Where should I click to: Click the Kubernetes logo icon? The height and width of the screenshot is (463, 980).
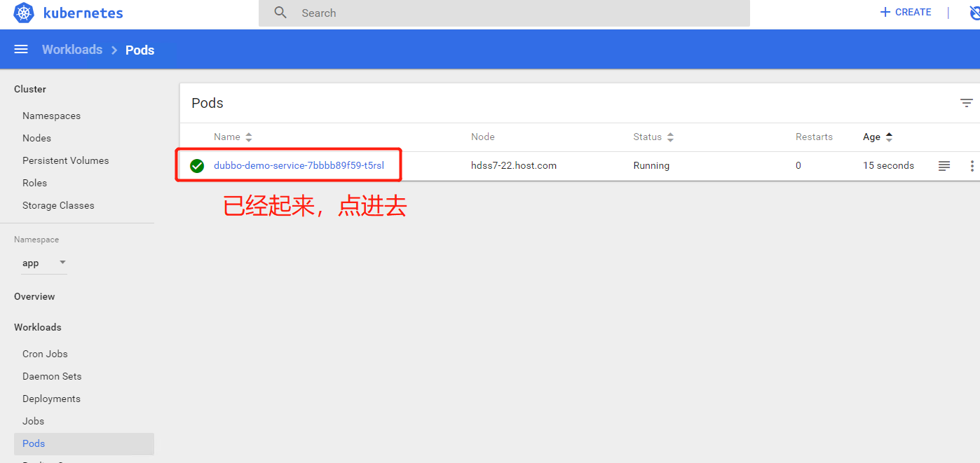24,13
